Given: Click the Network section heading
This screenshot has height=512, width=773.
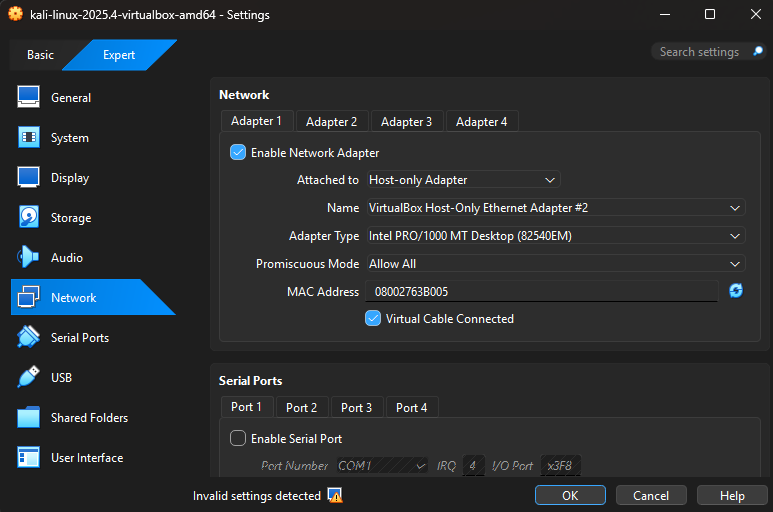Looking at the screenshot, I should pyautogui.click(x=244, y=95).
